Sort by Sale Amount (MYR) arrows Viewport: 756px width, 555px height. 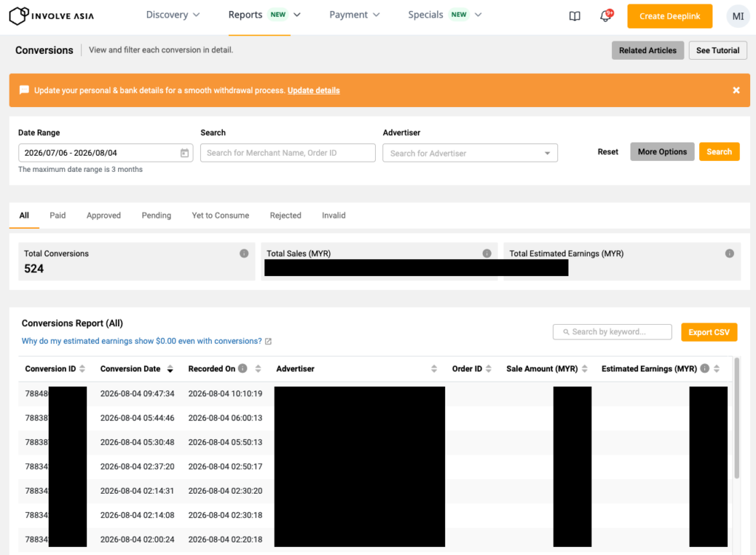[x=585, y=368]
